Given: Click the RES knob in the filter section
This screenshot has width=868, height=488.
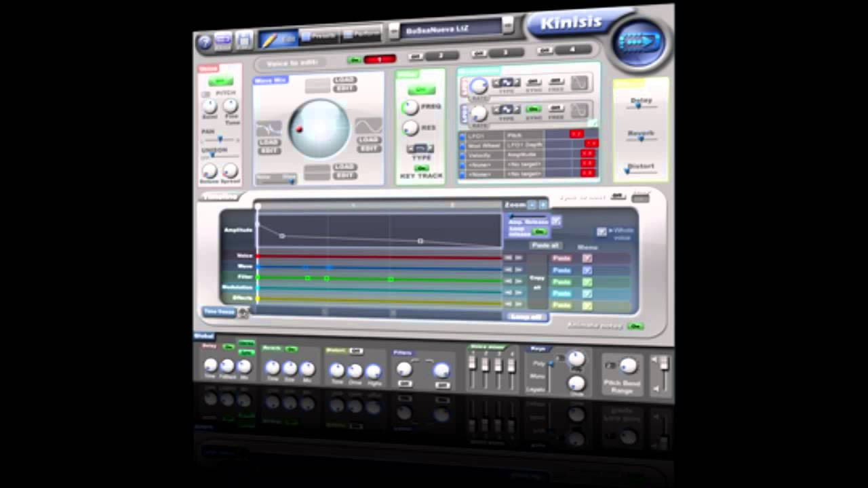Looking at the screenshot, I should [410, 127].
